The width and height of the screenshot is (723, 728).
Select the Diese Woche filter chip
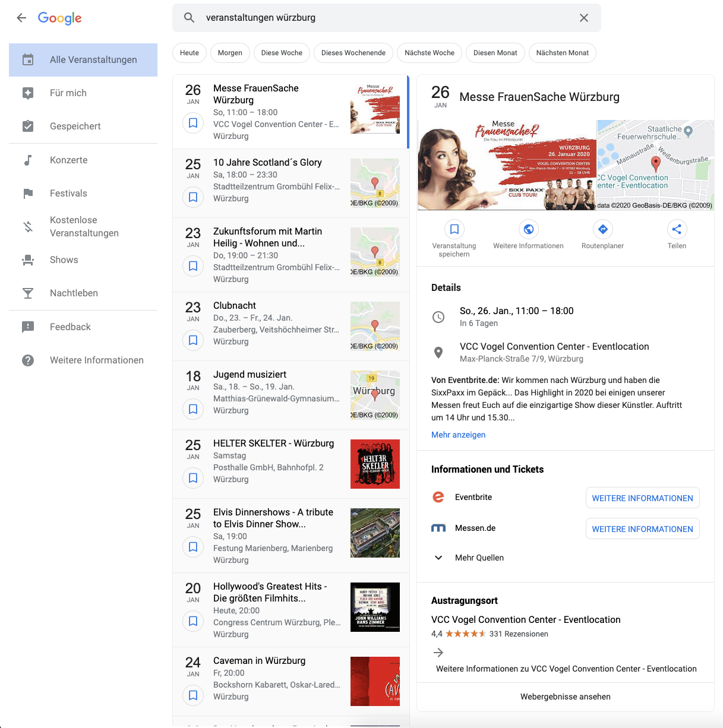[x=282, y=53]
